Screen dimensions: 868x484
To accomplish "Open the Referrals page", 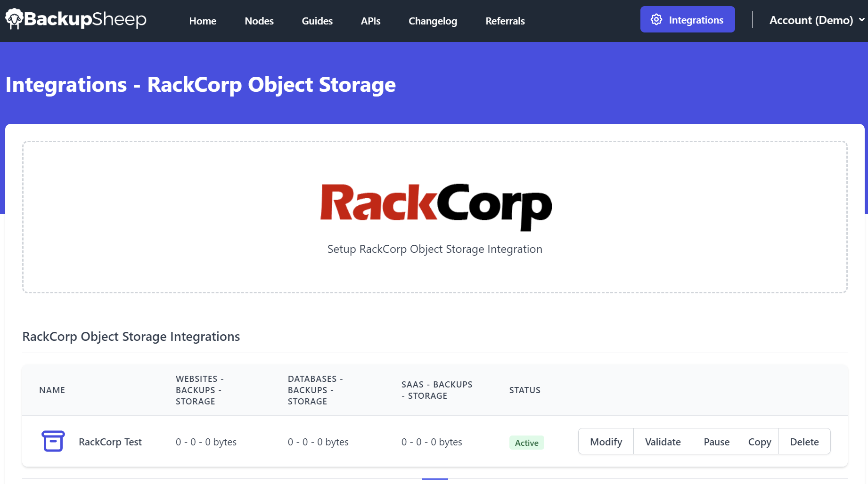I will tap(505, 21).
